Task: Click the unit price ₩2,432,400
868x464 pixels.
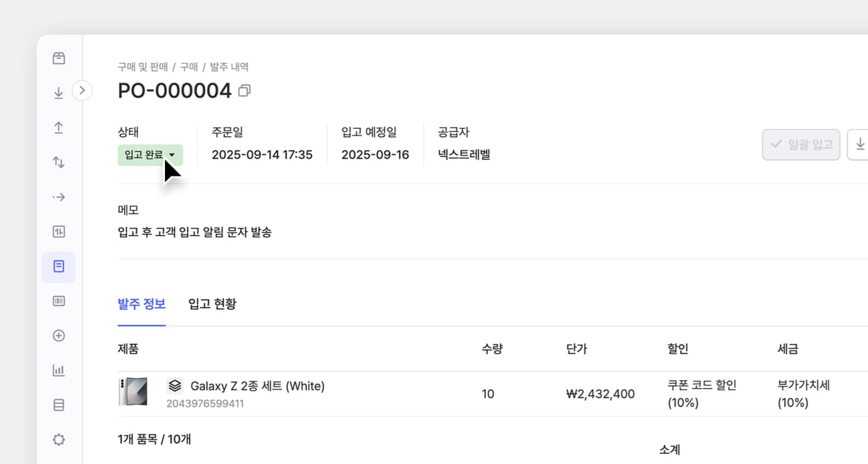Action: (x=600, y=394)
